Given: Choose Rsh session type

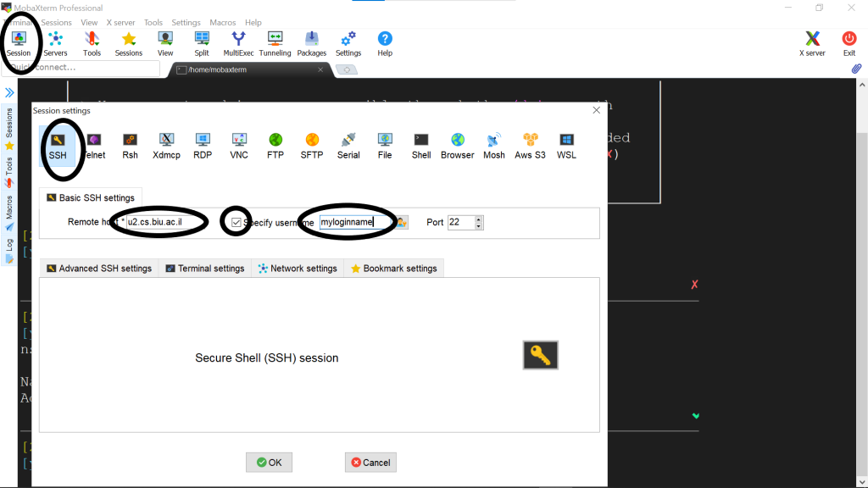Looking at the screenshot, I should [130, 146].
